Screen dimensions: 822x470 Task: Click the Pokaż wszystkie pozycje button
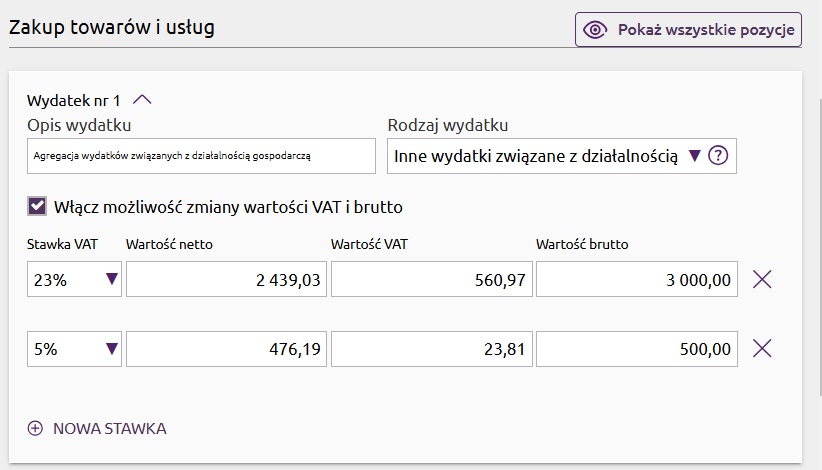click(x=688, y=30)
